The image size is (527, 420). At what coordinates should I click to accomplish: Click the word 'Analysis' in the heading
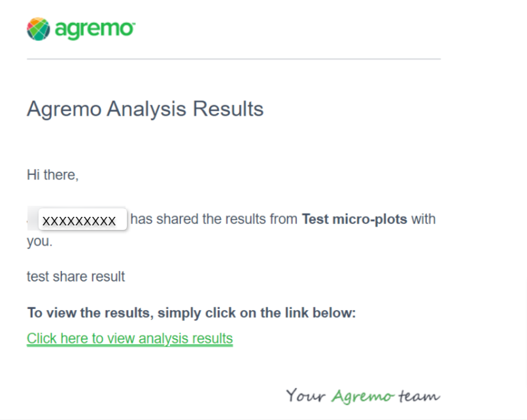click(145, 108)
